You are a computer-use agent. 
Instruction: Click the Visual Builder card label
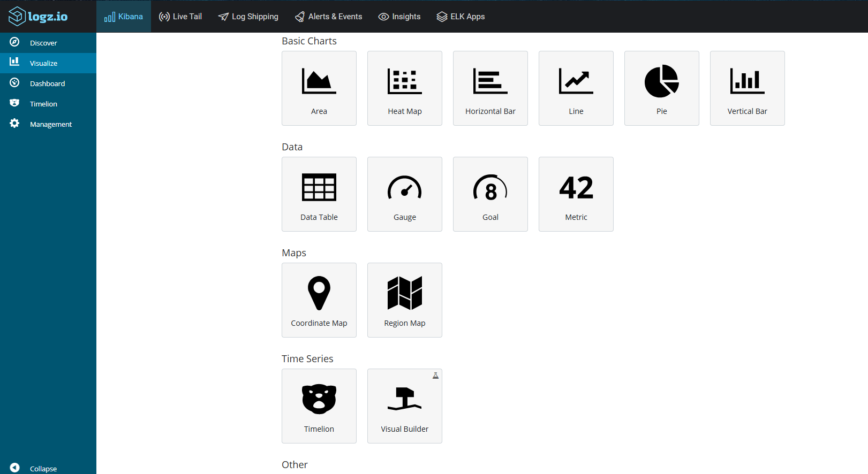pyautogui.click(x=405, y=429)
